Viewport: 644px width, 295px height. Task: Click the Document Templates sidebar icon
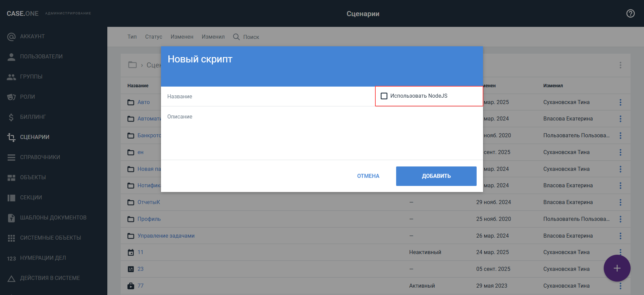(x=11, y=218)
